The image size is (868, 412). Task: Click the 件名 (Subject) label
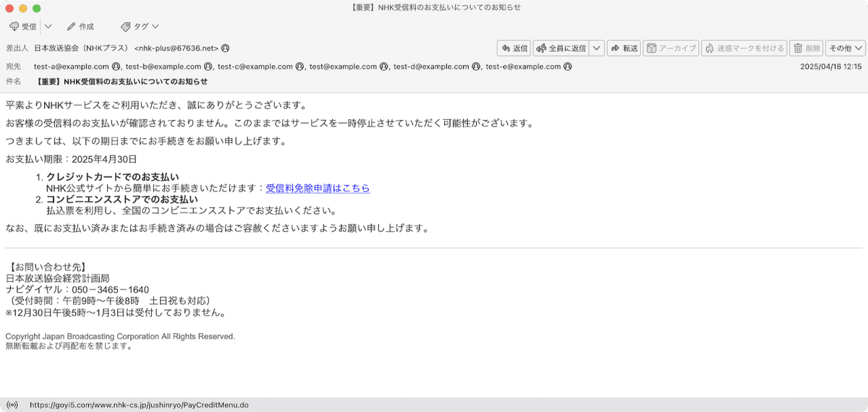coord(13,81)
